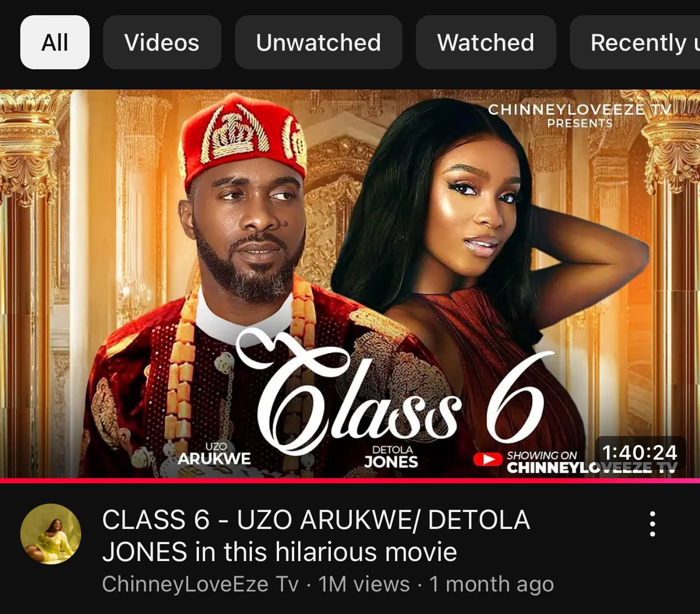Select the partially visible Recently filter chip
The image size is (700, 614).
pyautogui.click(x=635, y=42)
